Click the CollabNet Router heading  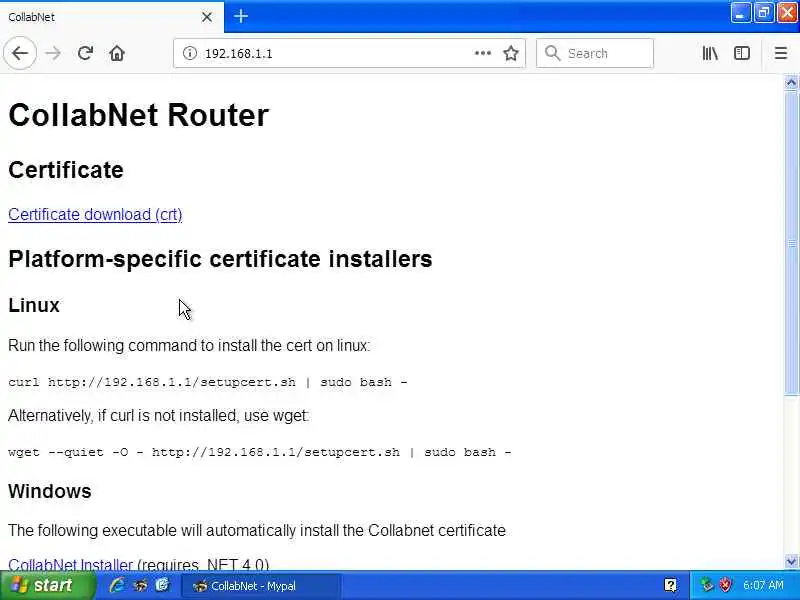click(138, 115)
